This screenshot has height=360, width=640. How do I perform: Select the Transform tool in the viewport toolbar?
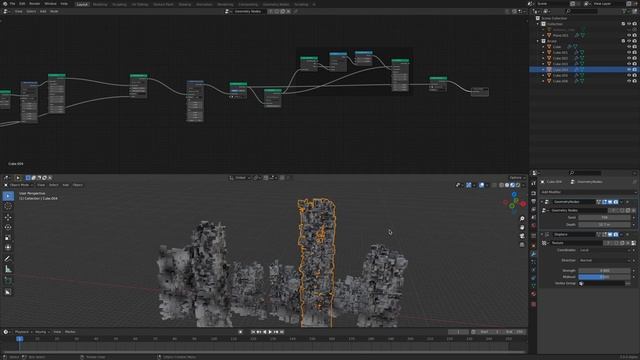[8, 247]
